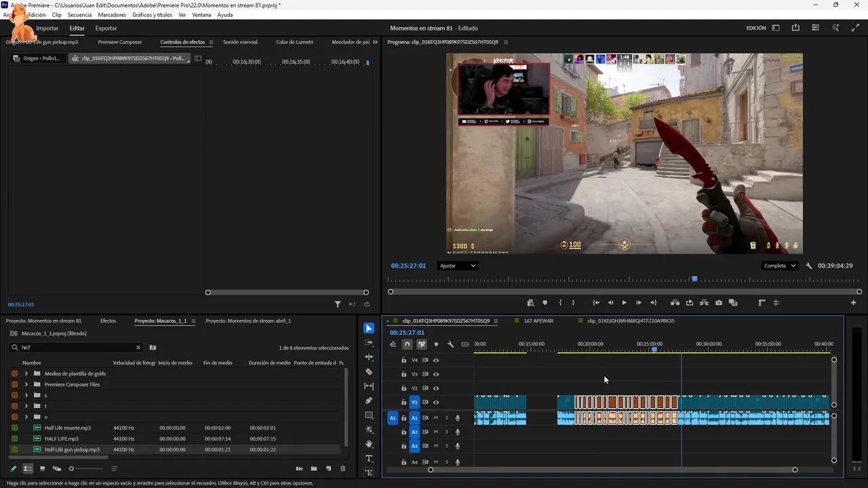Image resolution: width=868 pixels, height=488 pixels.
Task: Toggle V4 track visibility eye
Action: click(x=436, y=360)
